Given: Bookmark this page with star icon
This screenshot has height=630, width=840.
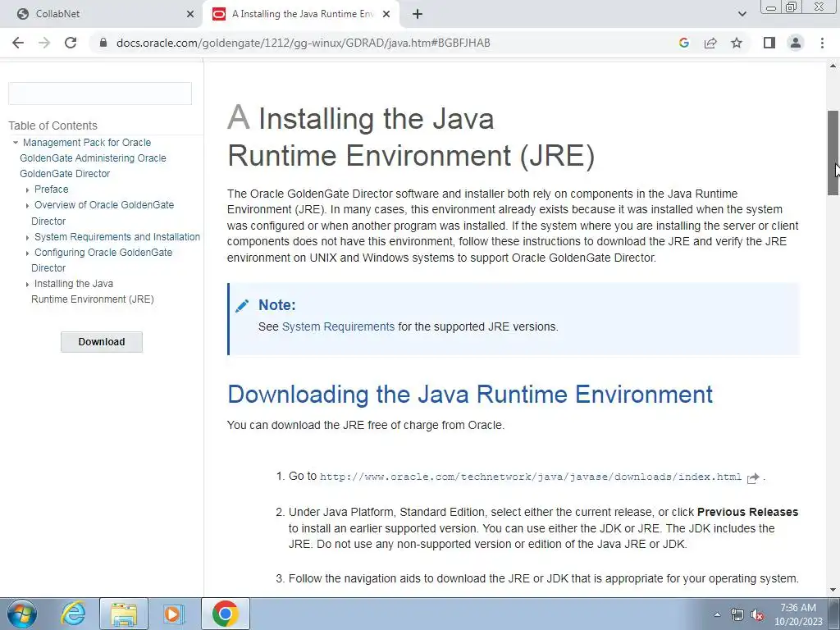Looking at the screenshot, I should (737, 43).
